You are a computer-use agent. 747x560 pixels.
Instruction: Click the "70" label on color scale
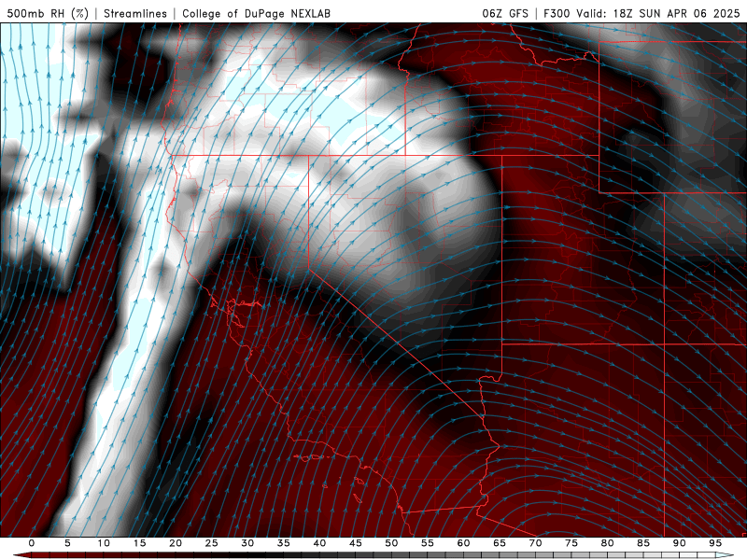535,543
